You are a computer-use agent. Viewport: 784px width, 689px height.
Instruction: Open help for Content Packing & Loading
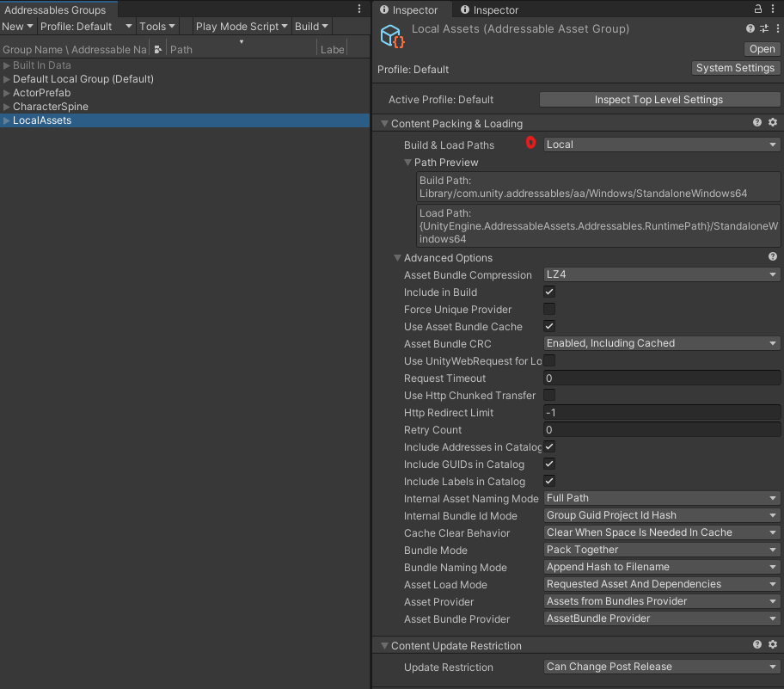click(757, 123)
